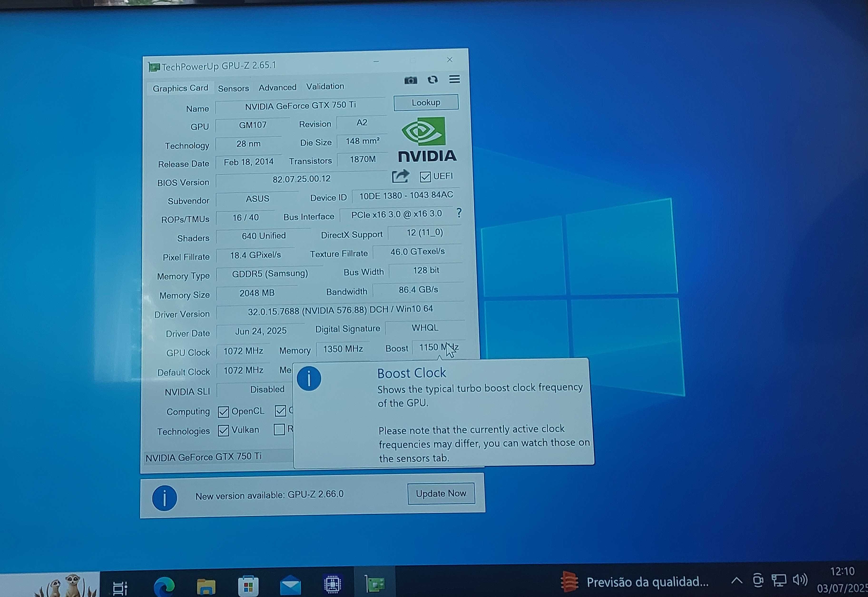Switch to the Graphics Card tab
Image resolution: width=868 pixels, height=597 pixels.
[x=180, y=88]
